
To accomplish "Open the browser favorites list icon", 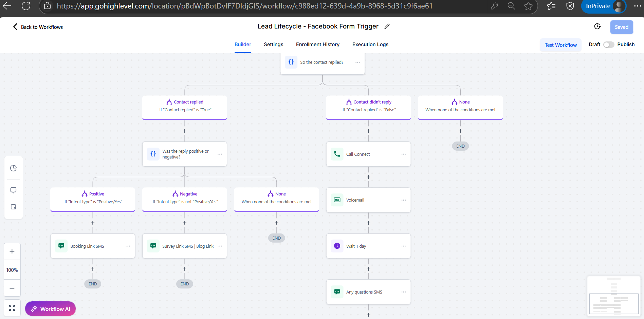I will coord(551,6).
